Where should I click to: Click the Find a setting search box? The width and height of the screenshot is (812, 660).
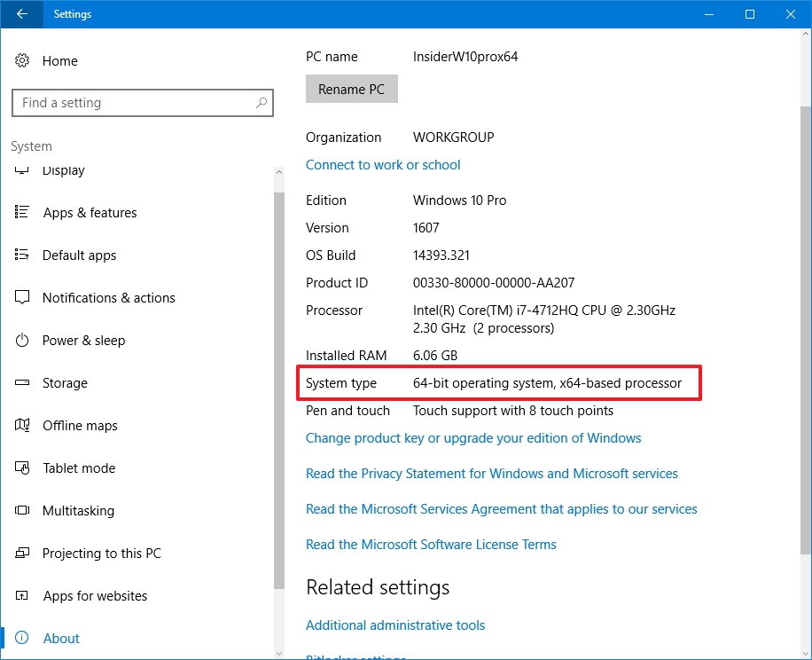[x=133, y=103]
